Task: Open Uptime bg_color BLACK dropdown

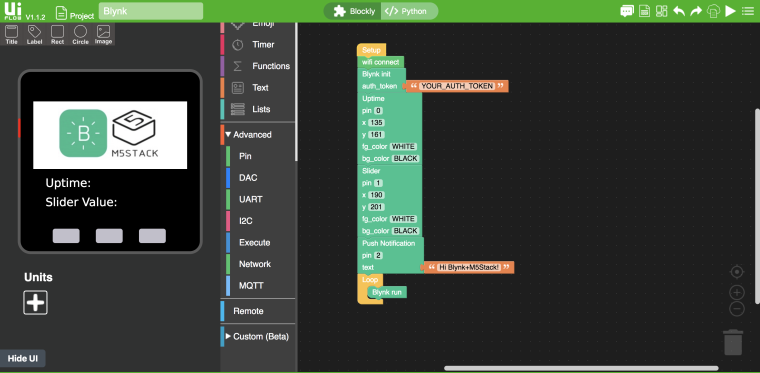Action: tap(405, 159)
